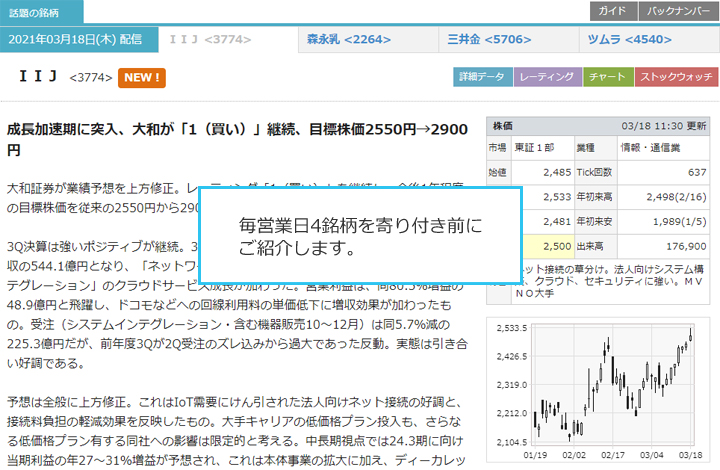
Task: Click the price value 2,481 in table
Action: pos(557,222)
